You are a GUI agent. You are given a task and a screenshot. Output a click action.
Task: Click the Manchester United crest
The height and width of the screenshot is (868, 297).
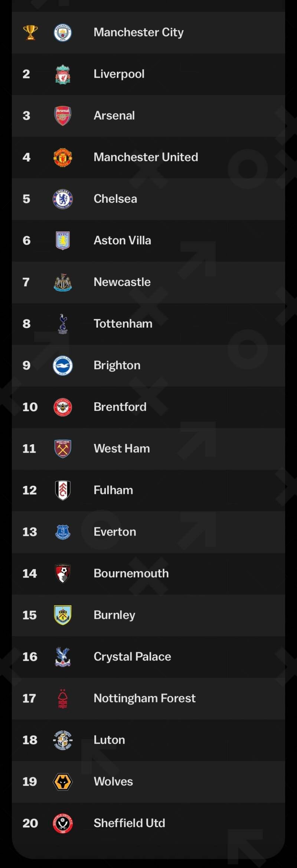coord(63,157)
